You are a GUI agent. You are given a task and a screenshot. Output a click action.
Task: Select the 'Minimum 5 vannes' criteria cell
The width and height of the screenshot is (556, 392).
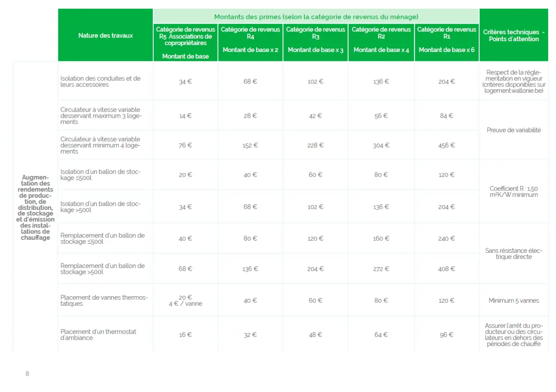coord(514,301)
